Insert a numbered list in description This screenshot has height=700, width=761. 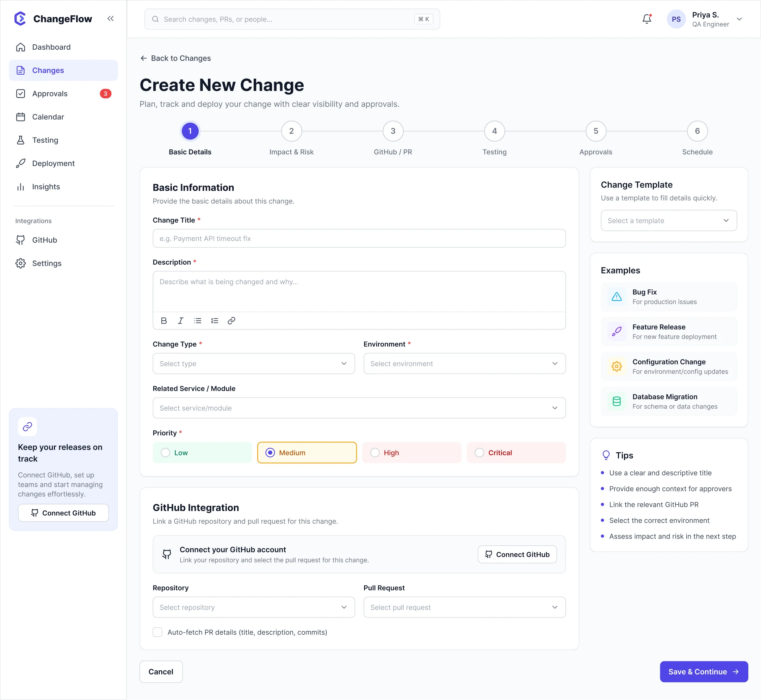pyautogui.click(x=215, y=321)
